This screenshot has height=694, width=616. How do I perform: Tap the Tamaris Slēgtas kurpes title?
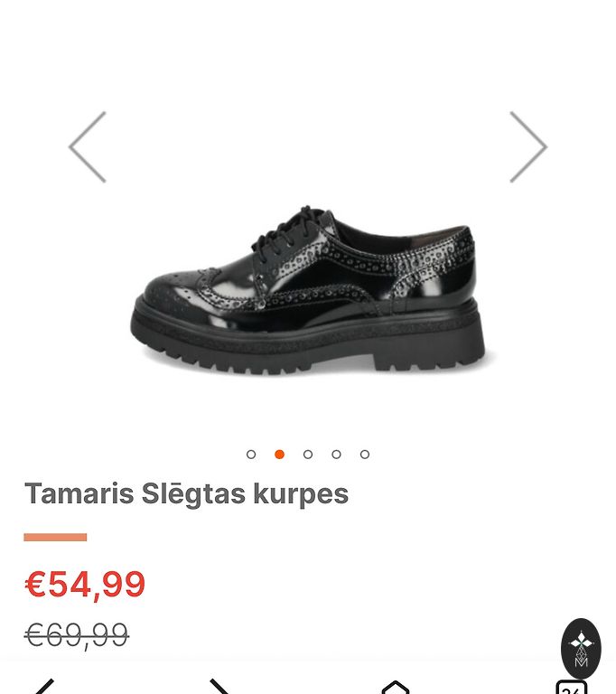click(186, 494)
